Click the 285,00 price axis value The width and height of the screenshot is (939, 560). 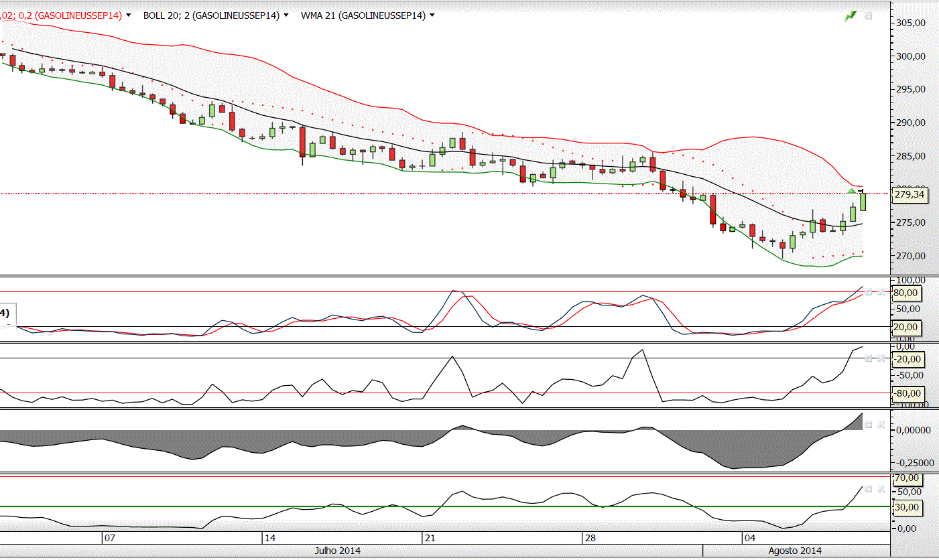click(910, 156)
